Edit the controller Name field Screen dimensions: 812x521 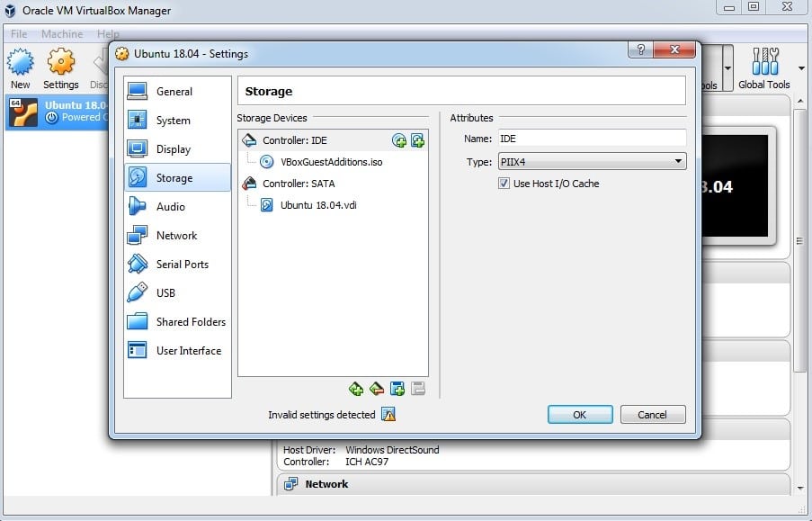pos(592,139)
